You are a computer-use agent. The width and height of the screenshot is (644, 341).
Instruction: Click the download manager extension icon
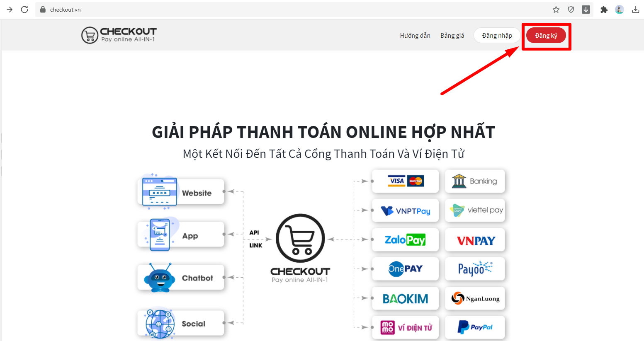tap(586, 10)
